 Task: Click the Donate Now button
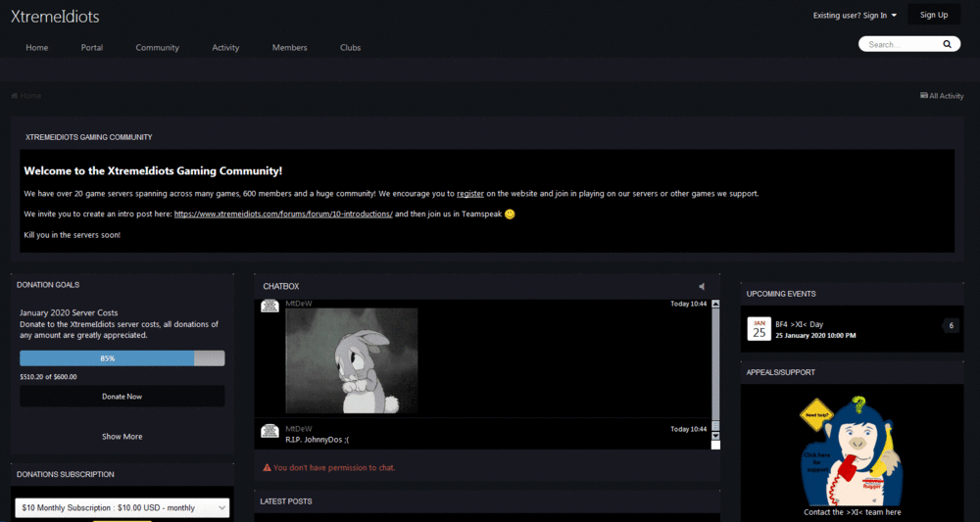coord(122,397)
